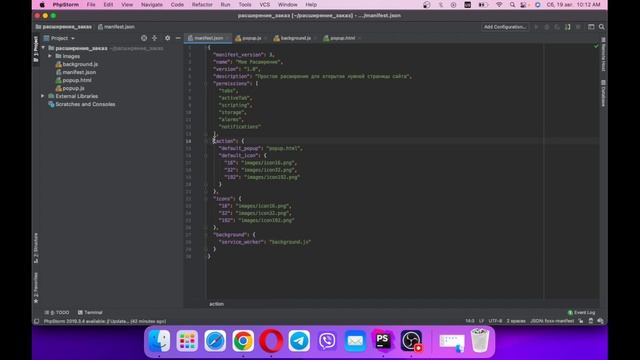Toggle the TODO tool window
This screenshot has width=640, height=360.
pos(57,313)
